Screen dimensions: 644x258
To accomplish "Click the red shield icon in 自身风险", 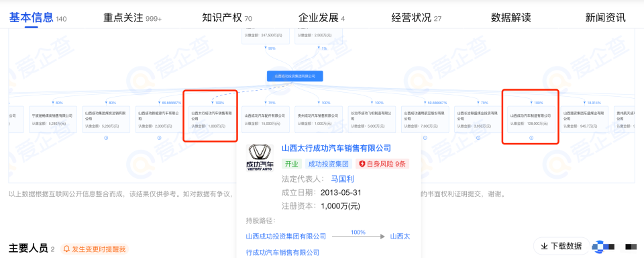I will [x=362, y=164].
